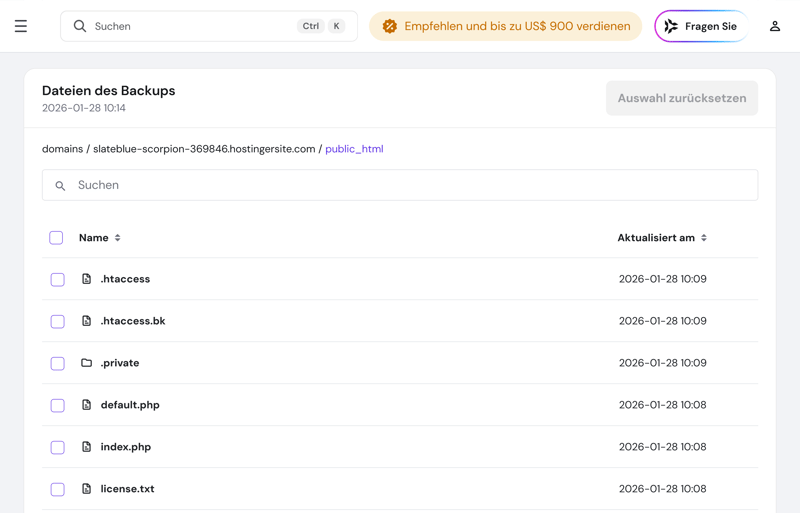The width and height of the screenshot is (800, 513).
Task: Check the box for .htaccess file
Action: (57, 280)
